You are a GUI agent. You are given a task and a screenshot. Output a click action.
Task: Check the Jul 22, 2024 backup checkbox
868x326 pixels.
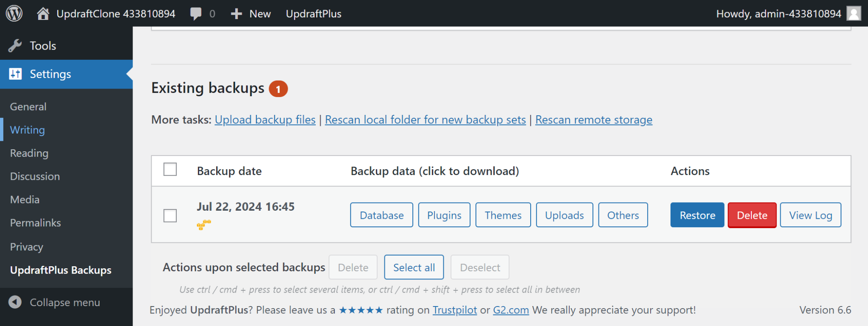coord(170,215)
